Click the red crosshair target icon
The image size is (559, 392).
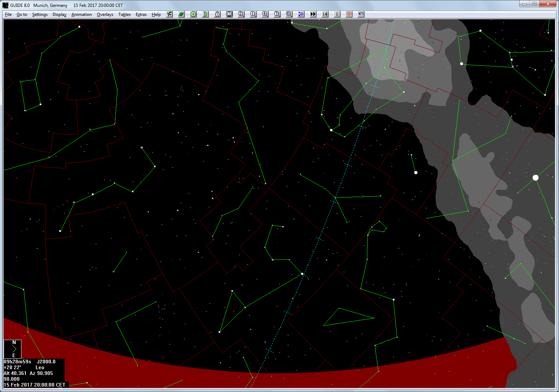[349, 14]
